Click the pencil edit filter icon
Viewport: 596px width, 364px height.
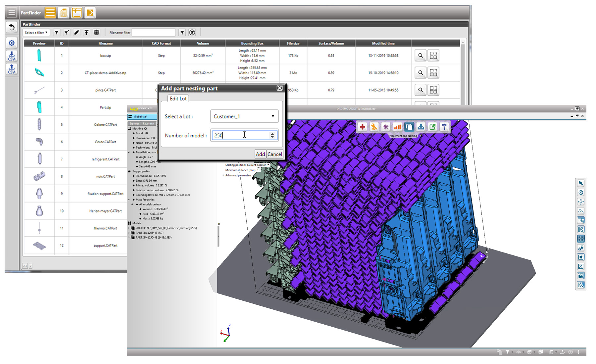(x=76, y=32)
